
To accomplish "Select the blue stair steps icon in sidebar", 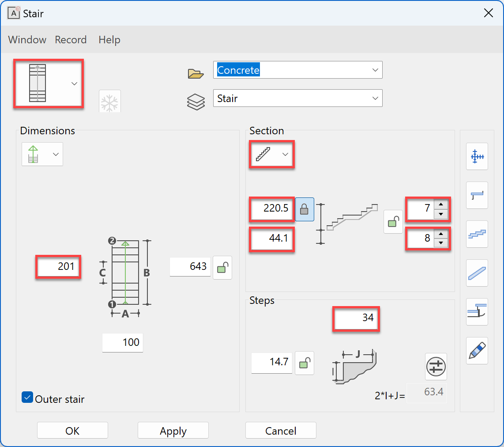I will [477, 234].
